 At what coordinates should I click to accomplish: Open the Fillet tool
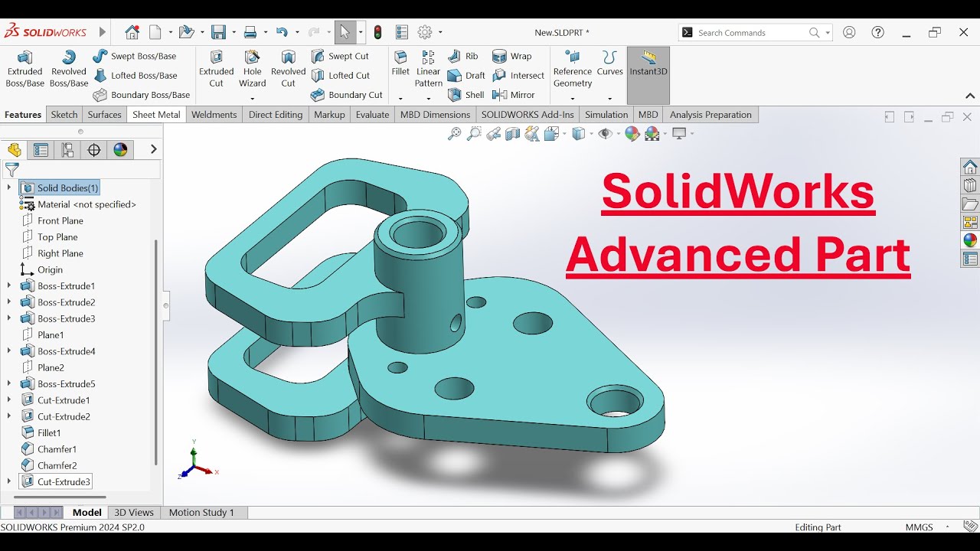click(400, 64)
